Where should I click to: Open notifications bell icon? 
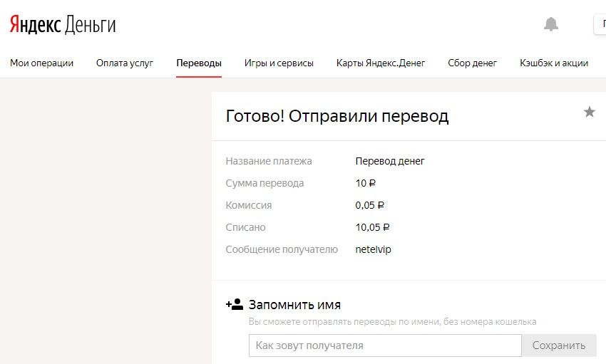(550, 24)
